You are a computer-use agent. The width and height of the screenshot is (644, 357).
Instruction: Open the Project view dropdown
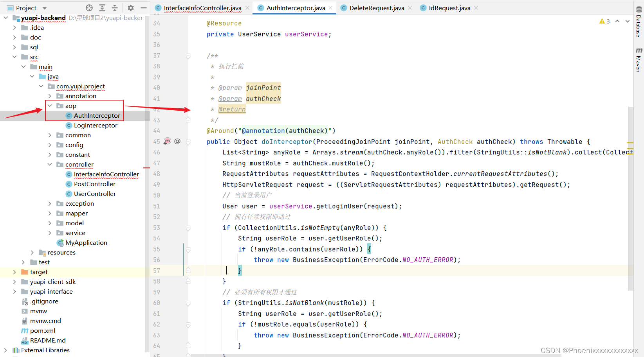tap(45, 8)
